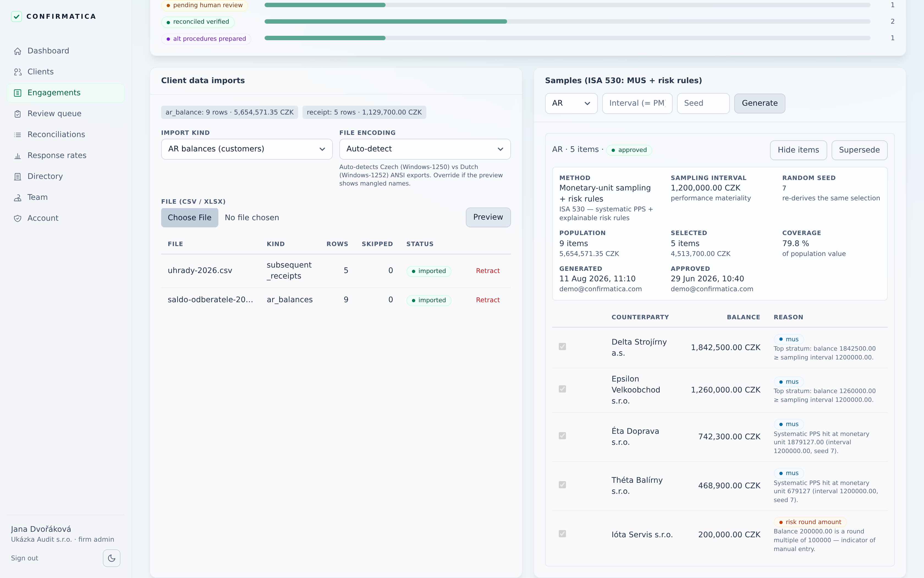Retract the saldo-odberatele import

click(488, 300)
